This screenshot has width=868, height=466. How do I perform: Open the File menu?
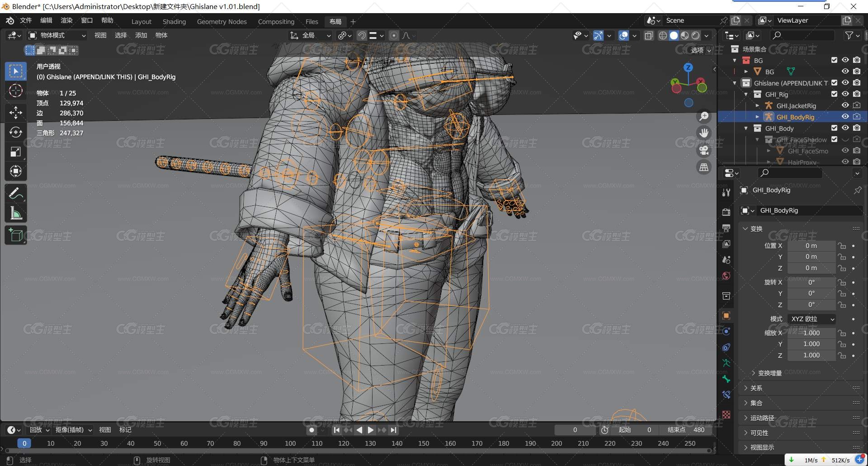coord(26,21)
